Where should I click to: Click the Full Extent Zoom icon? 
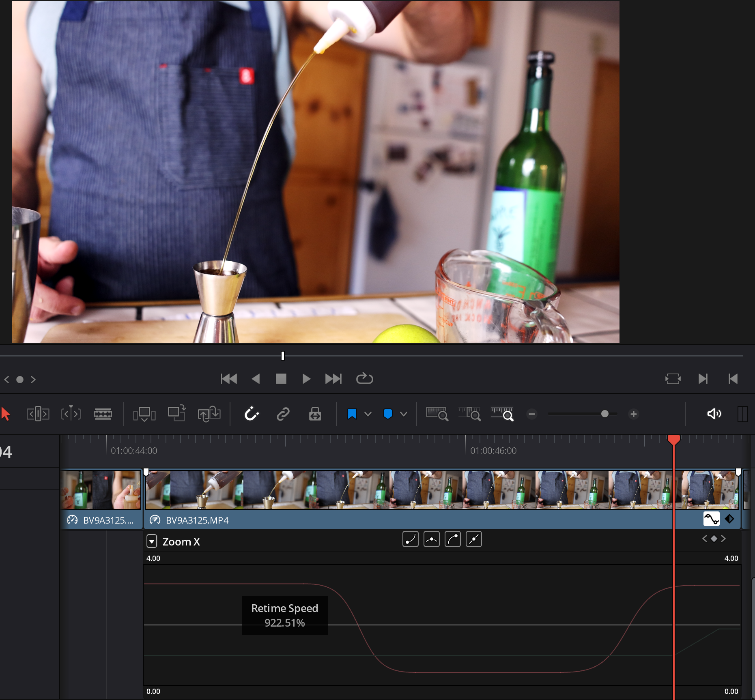[437, 414]
